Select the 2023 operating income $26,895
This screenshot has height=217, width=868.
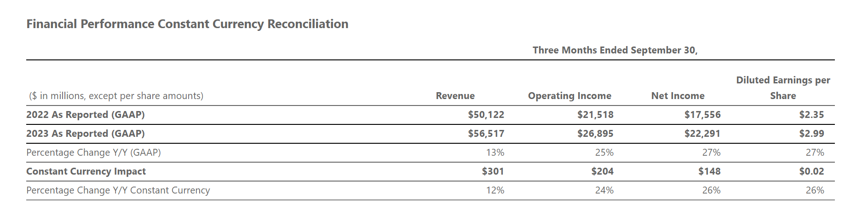(595, 134)
